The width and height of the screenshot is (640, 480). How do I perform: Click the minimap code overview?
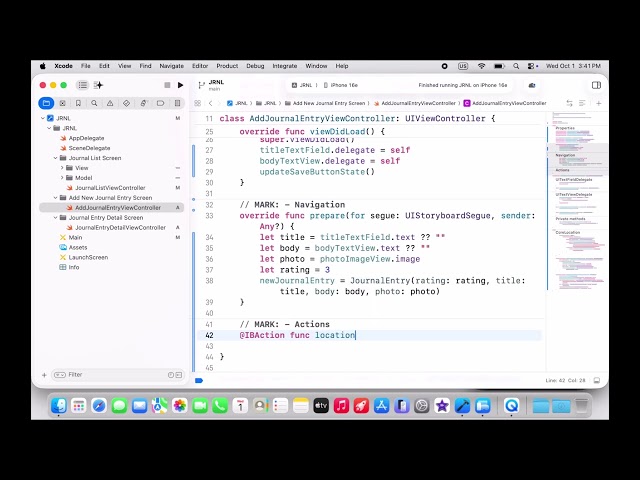577,200
